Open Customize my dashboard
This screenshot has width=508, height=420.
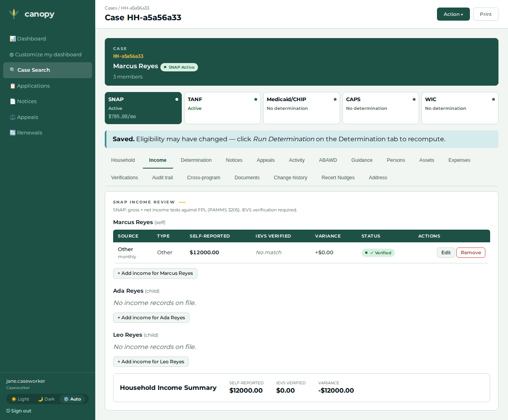tap(48, 55)
